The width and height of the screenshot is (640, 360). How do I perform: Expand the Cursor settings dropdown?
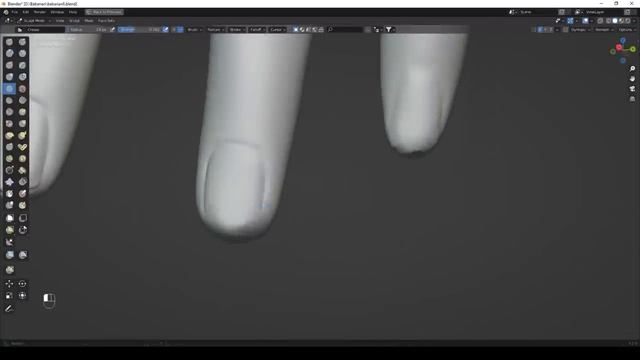[278, 29]
